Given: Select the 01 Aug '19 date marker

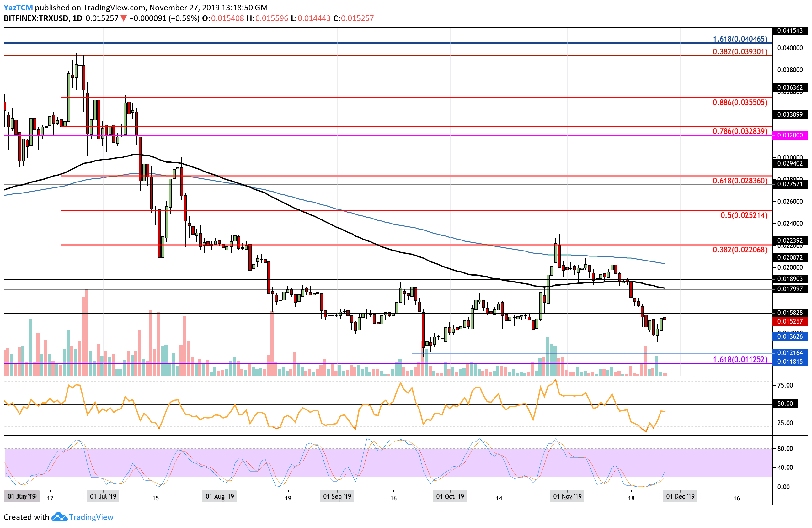Looking at the screenshot, I should [x=220, y=496].
